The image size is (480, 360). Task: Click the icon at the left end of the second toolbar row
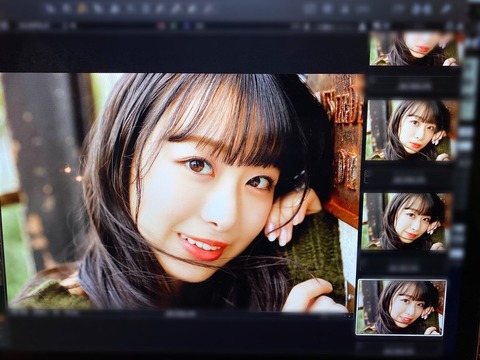point(4,26)
